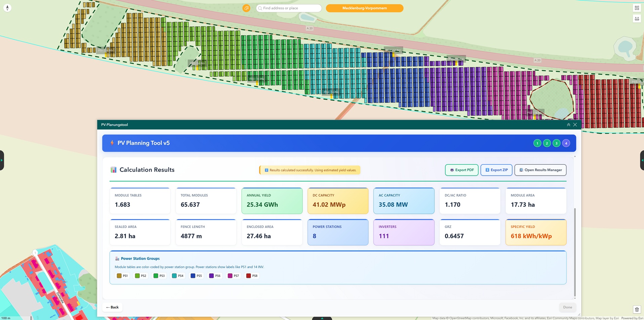644x320 pixels.
Task: Expand the left side panel arrow
Action: (2, 160)
